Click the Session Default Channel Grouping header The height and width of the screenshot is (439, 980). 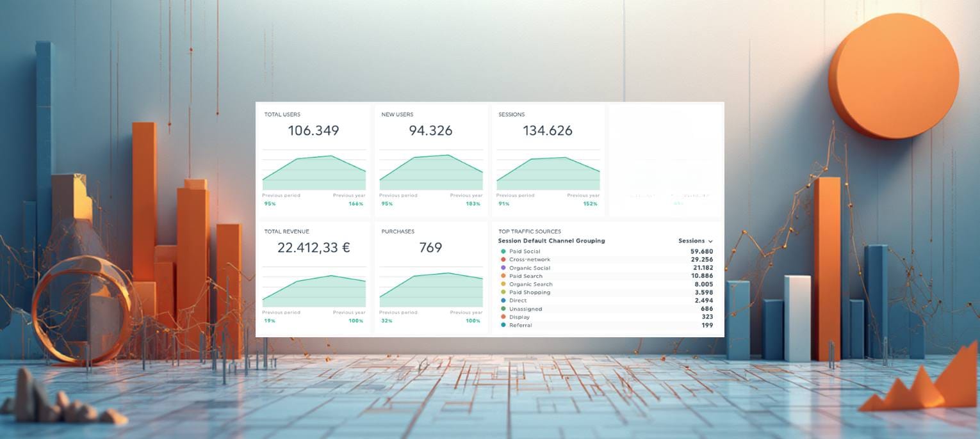[x=551, y=241]
